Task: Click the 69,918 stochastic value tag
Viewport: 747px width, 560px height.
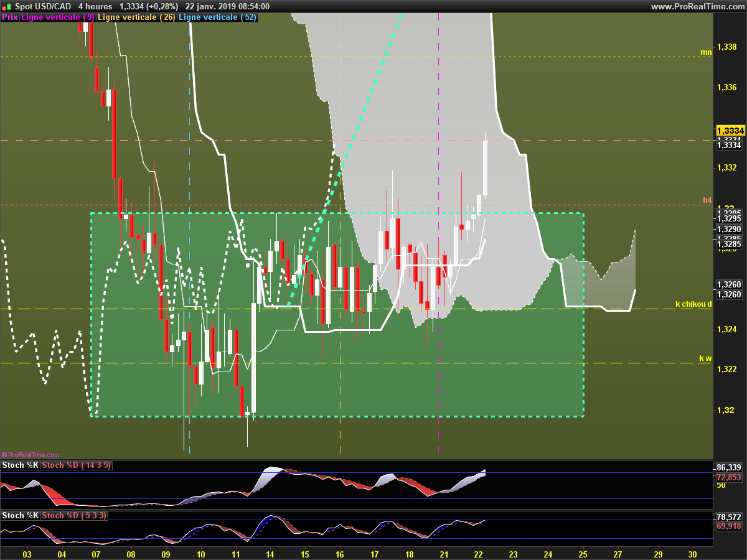Action: click(x=729, y=526)
